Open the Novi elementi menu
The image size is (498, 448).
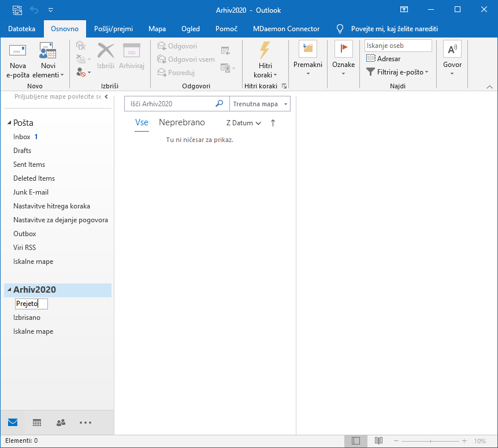[x=48, y=60]
